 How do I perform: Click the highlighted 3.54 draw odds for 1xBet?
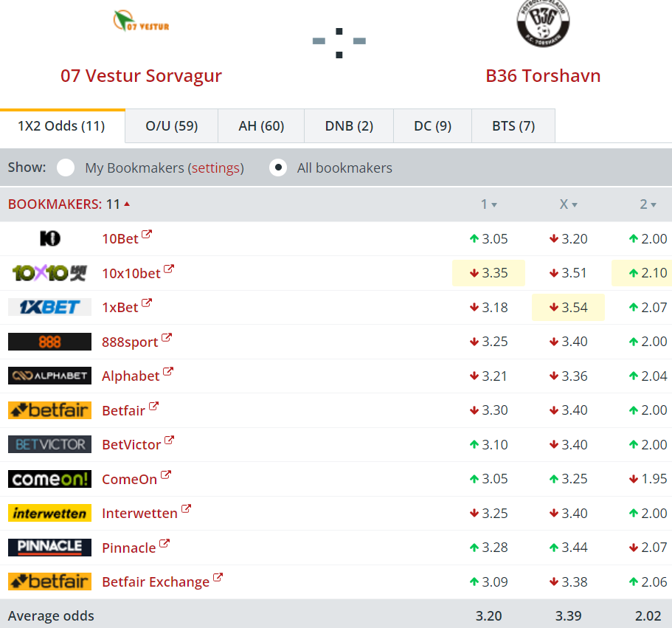pyautogui.click(x=568, y=307)
